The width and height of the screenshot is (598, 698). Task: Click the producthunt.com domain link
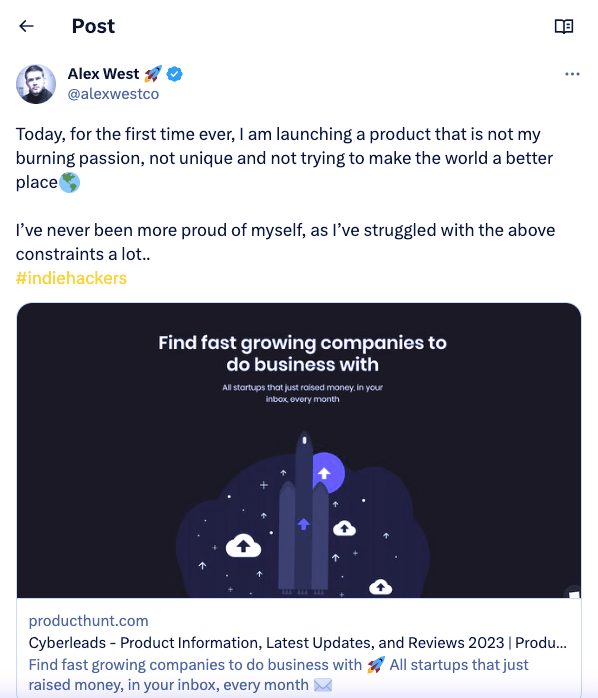89,621
